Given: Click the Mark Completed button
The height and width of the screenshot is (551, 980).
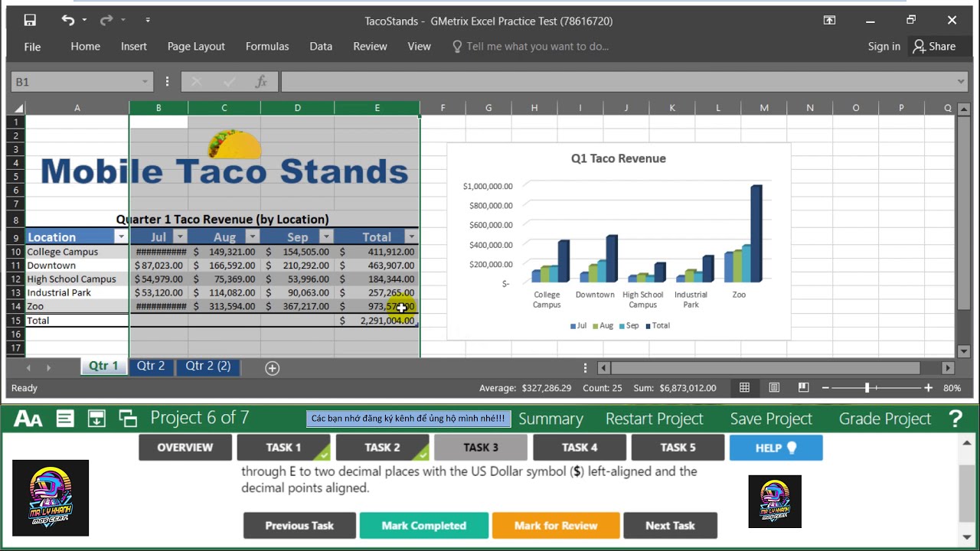Looking at the screenshot, I should tap(423, 526).
